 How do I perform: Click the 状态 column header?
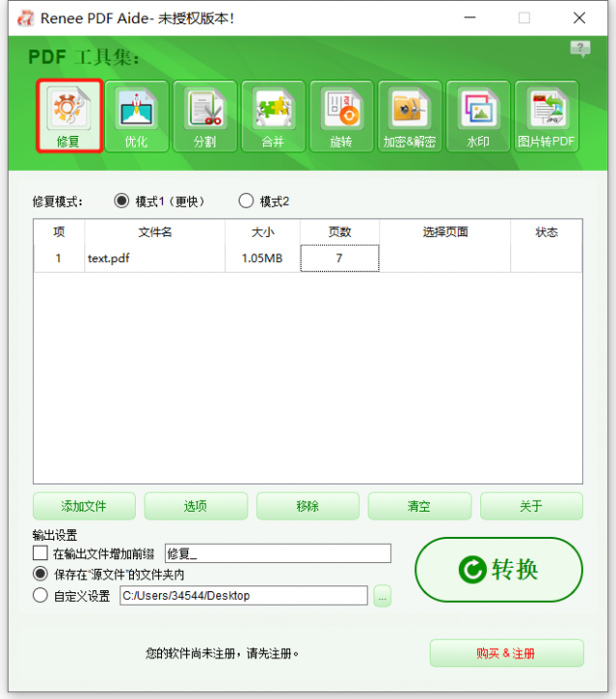(546, 232)
